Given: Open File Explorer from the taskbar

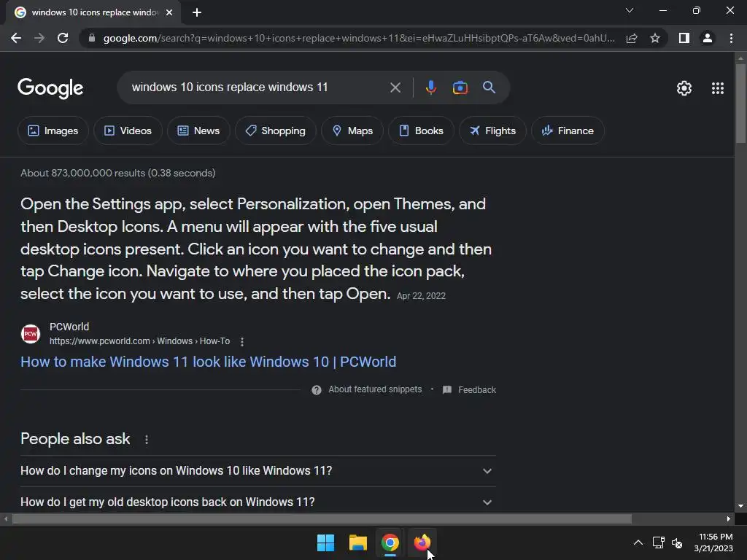Looking at the screenshot, I should [x=357, y=542].
